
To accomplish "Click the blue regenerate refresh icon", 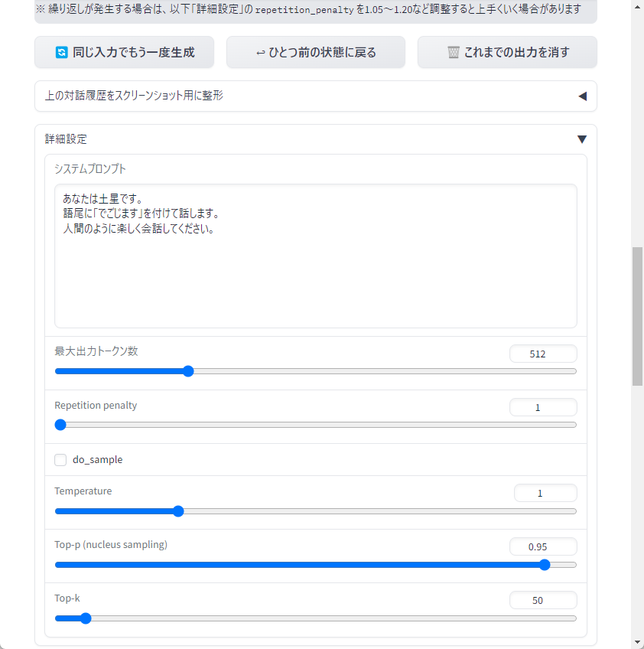I will 61,53.
